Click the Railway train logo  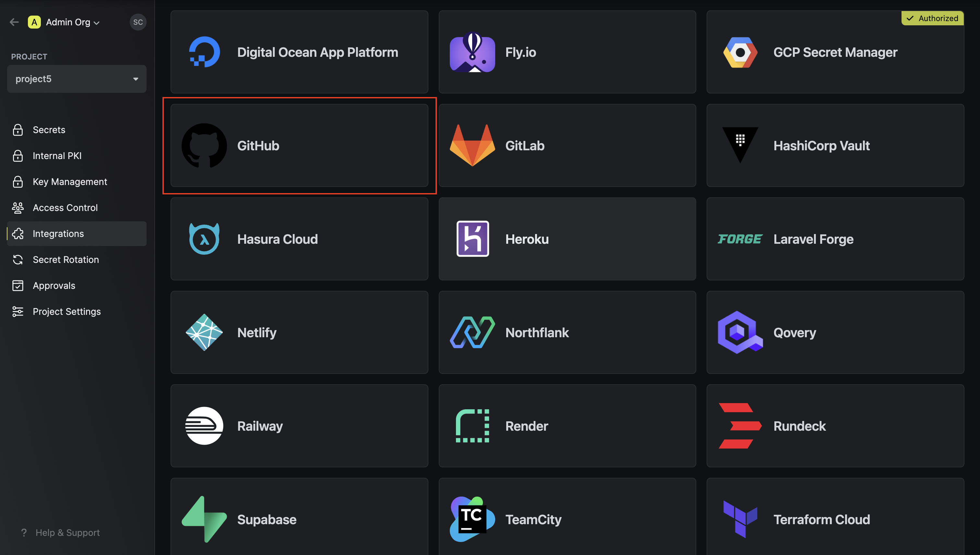coord(204,426)
